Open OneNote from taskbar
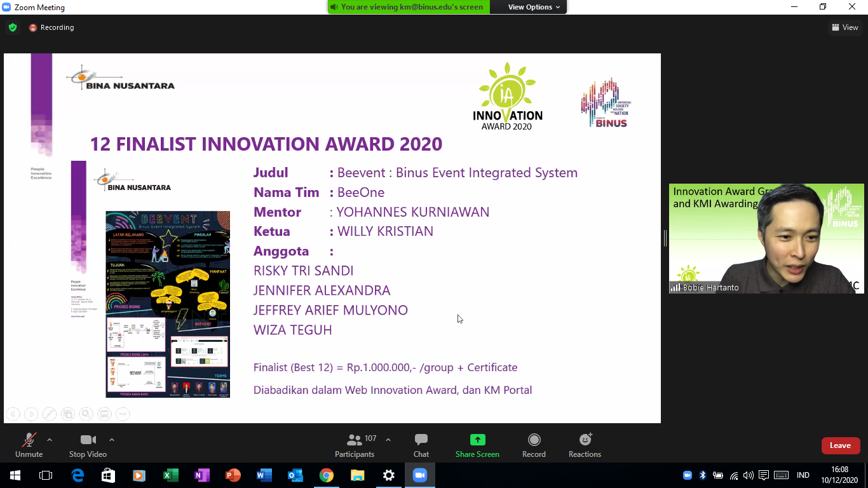Viewport: 868px width, 488px height. 201,475
